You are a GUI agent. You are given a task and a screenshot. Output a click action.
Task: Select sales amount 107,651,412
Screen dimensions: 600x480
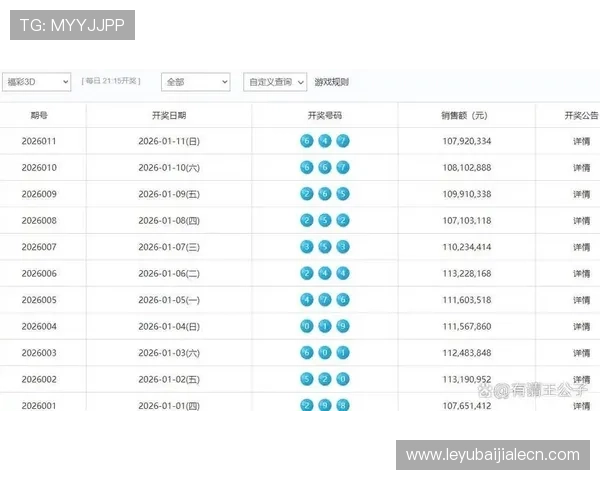coord(467,406)
